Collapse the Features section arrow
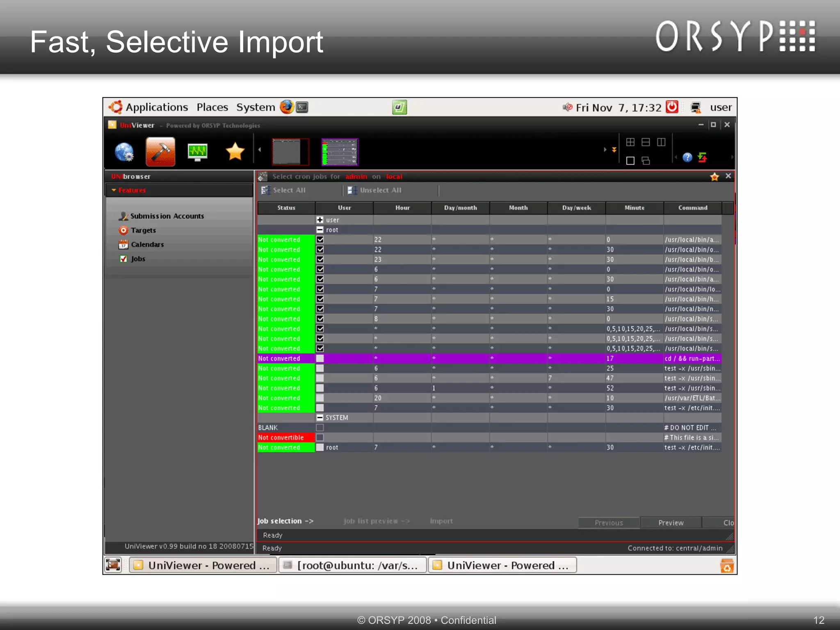The image size is (840, 630). (x=114, y=190)
